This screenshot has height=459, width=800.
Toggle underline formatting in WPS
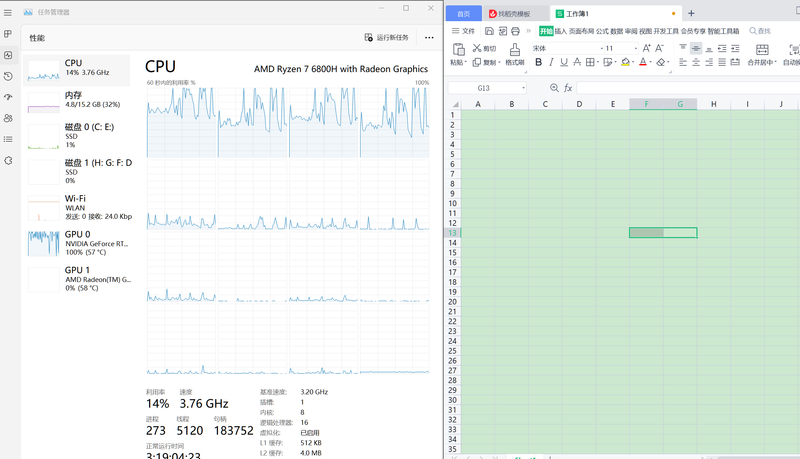coord(564,62)
